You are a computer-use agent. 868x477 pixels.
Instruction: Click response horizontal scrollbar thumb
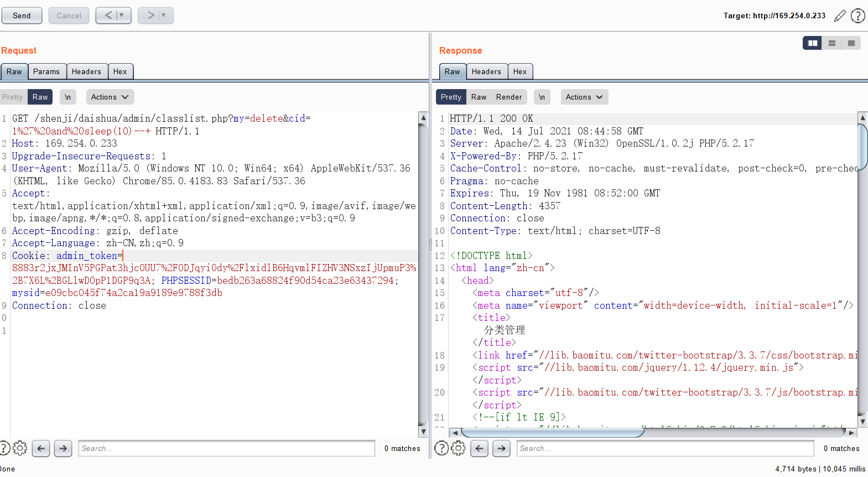click(x=552, y=433)
